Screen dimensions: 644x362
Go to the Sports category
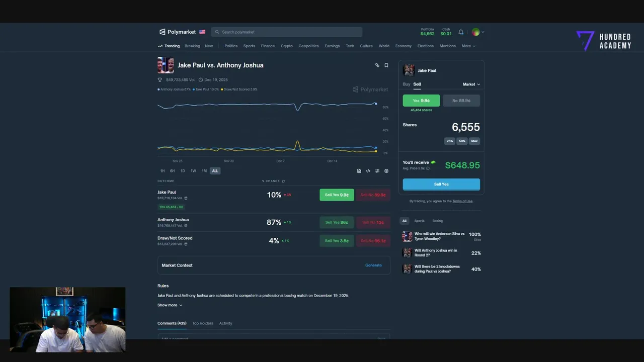coord(249,46)
